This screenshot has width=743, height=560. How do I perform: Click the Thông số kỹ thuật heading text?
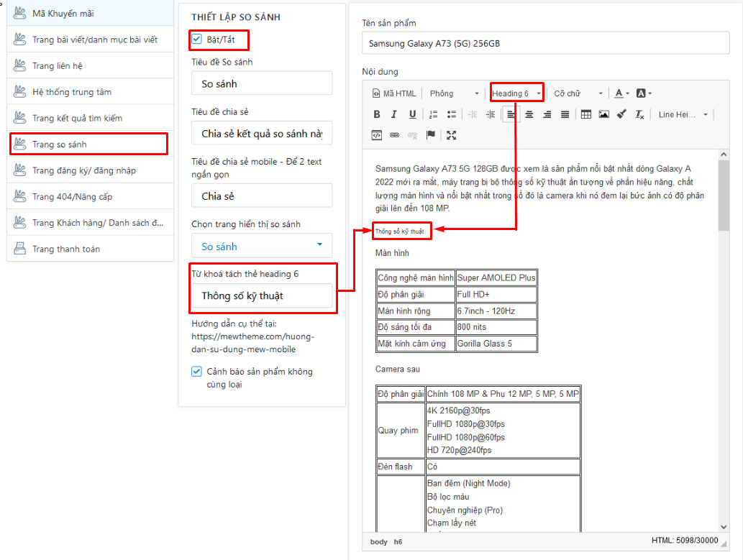399,231
